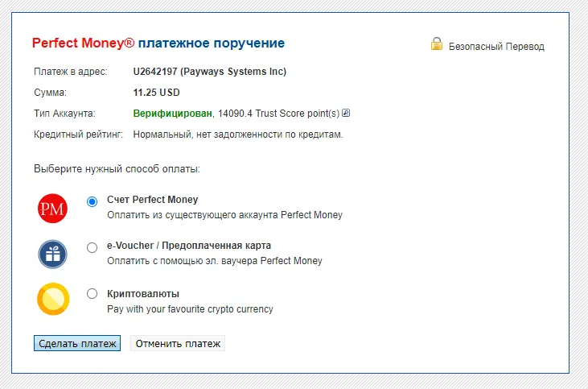Select the Счет Perfect Money radio button

tap(92, 201)
